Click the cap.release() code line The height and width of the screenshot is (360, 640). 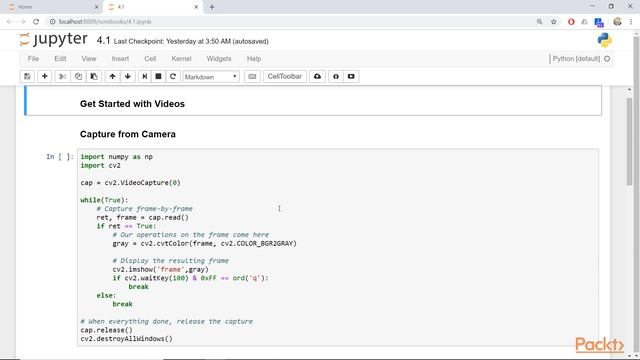click(107, 330)
